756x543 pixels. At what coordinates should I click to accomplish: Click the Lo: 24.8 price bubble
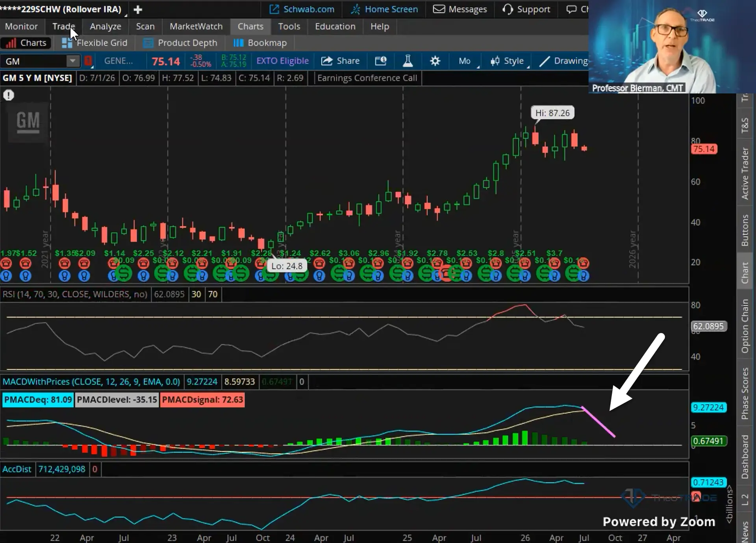click(287, 266)
